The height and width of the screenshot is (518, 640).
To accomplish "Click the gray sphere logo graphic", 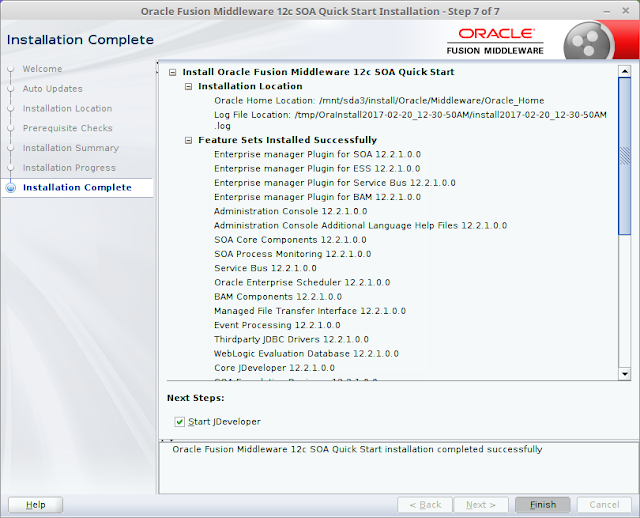I will [587, 42].
